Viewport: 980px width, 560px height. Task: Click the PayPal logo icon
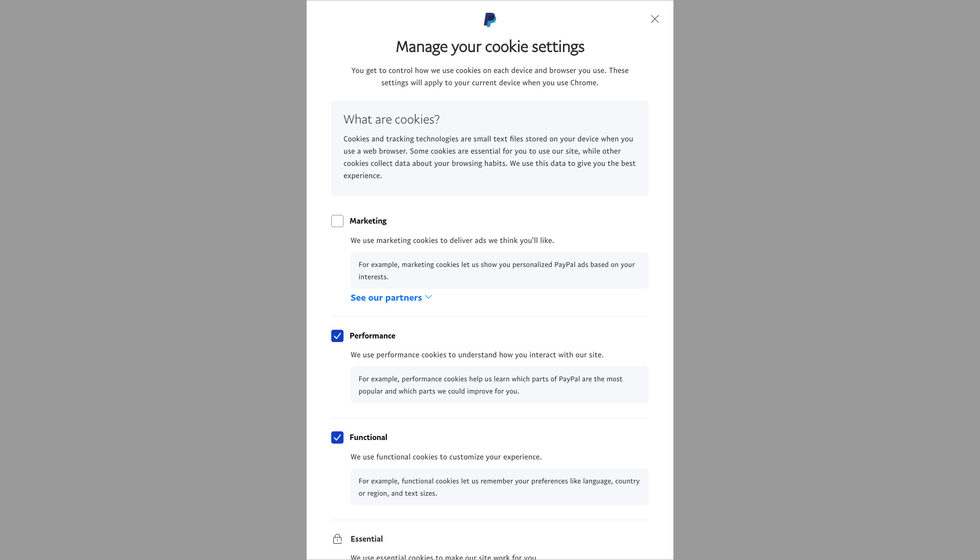click(x=489, y=20)
